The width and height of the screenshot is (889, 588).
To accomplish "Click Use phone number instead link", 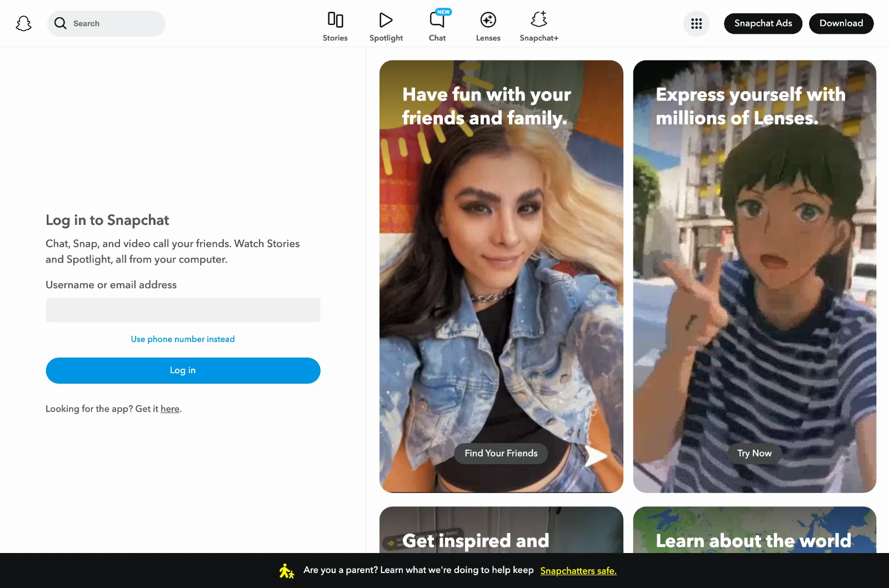I will [183, 339].
